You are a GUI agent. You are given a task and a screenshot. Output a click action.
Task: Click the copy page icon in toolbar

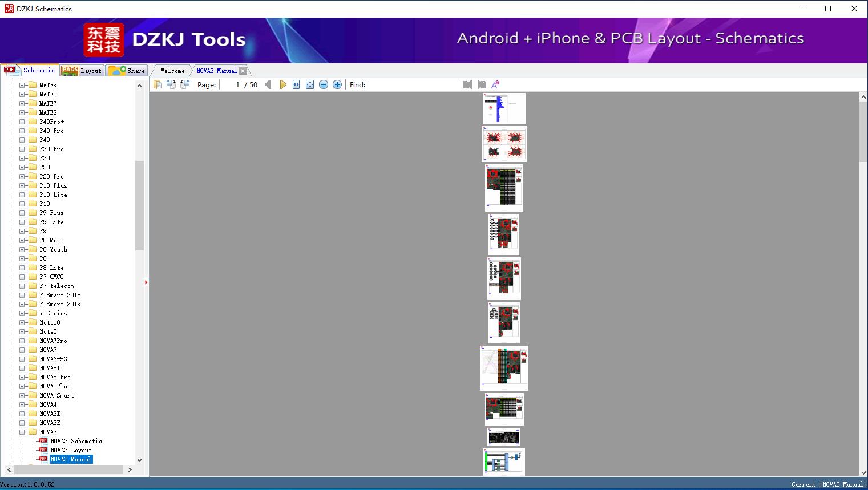click(158, 84)
